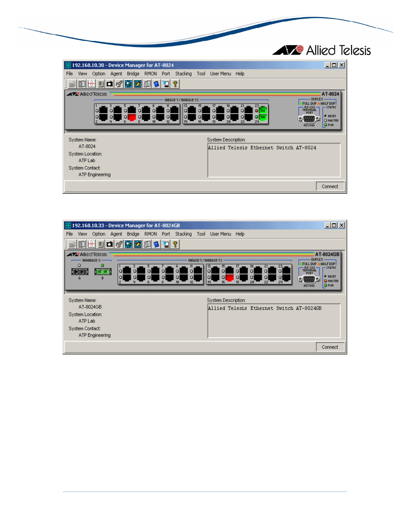
Task: Open the Stacking menu in AT-8024 window
Action: click(184, 74)
